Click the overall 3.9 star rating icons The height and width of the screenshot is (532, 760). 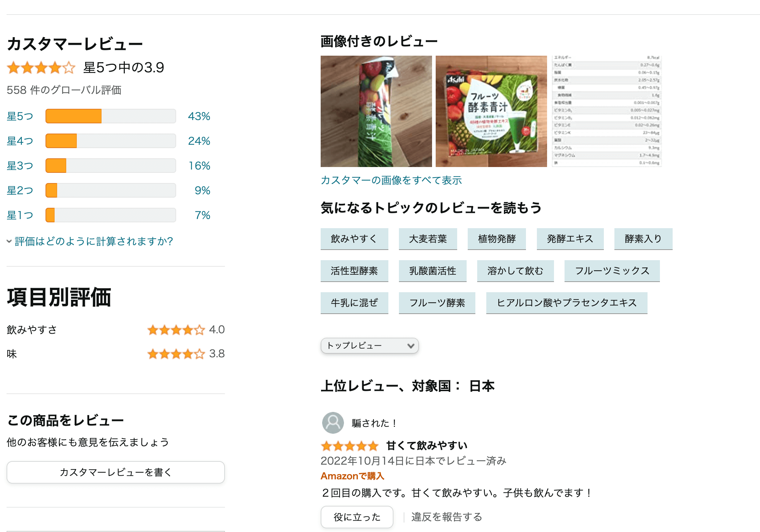41,68
